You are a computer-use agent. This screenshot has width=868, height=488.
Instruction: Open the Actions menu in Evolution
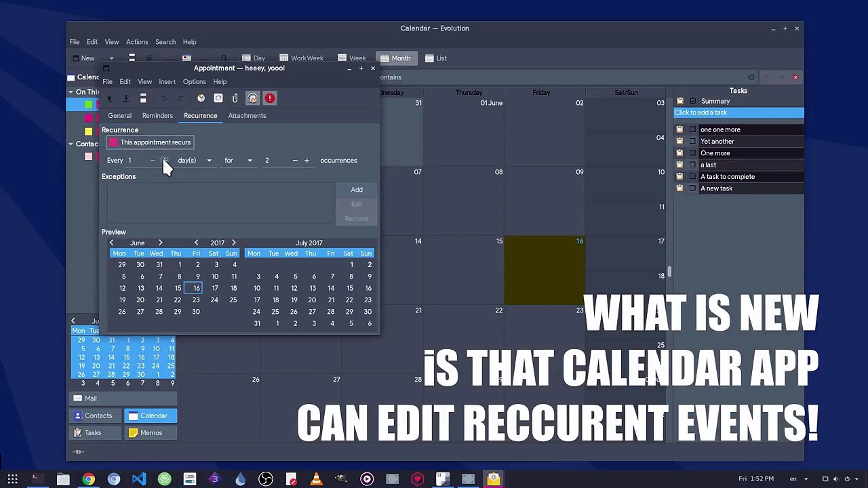point(136,42)
